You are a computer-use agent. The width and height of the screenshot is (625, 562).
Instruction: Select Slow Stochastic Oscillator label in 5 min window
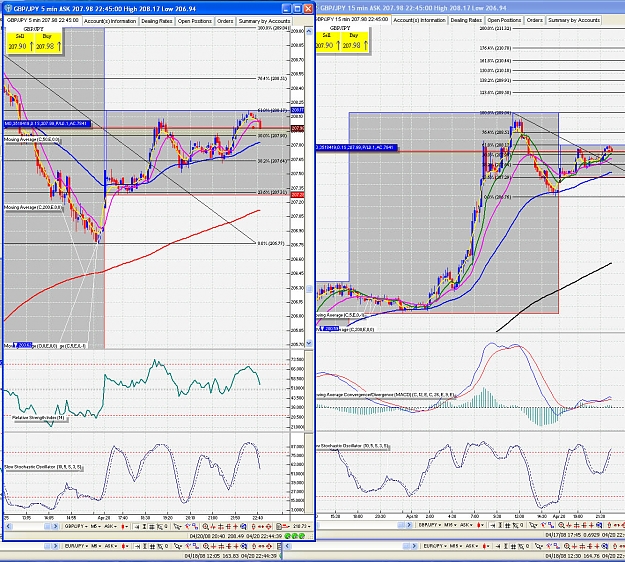click(43, 467)
